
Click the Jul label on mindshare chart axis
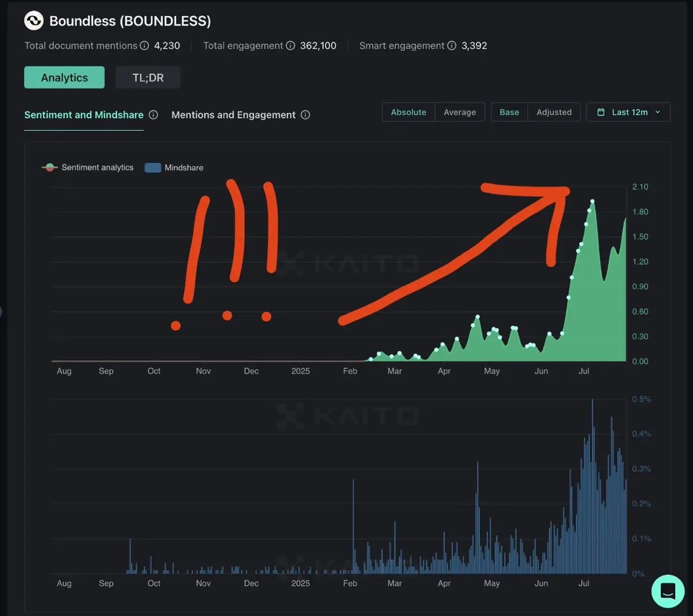pos(584,583)
